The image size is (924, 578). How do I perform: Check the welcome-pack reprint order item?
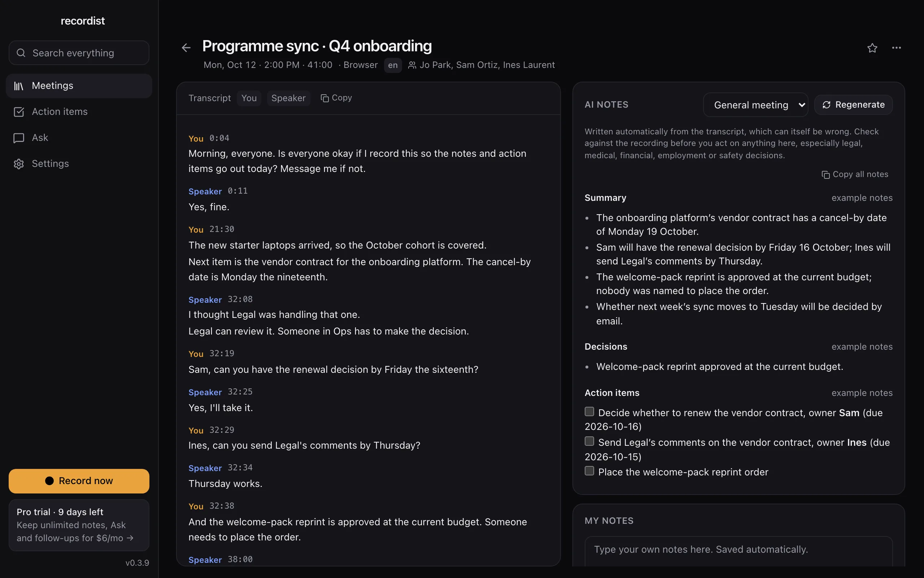click(589, 471)
